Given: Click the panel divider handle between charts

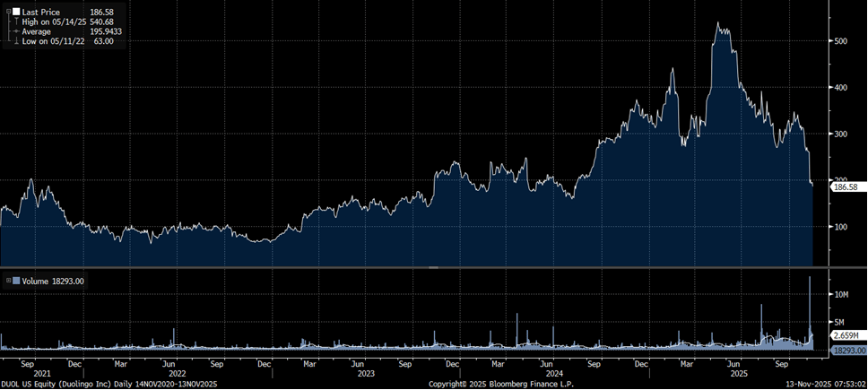Looking at the screenshot, I should (433, 268).
